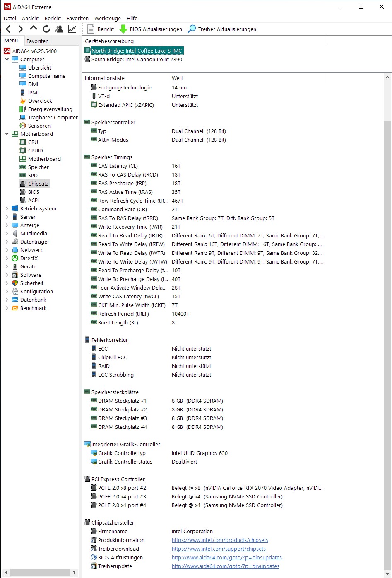Open Bericht report button
The height and width of the screenshot is (578, 392).
[x=101, y=29]
